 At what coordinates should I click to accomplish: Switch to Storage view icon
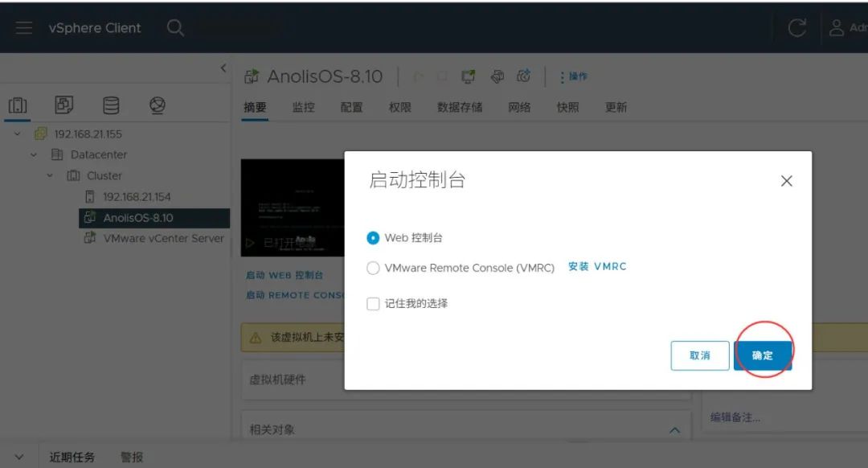tap(111, 105)
